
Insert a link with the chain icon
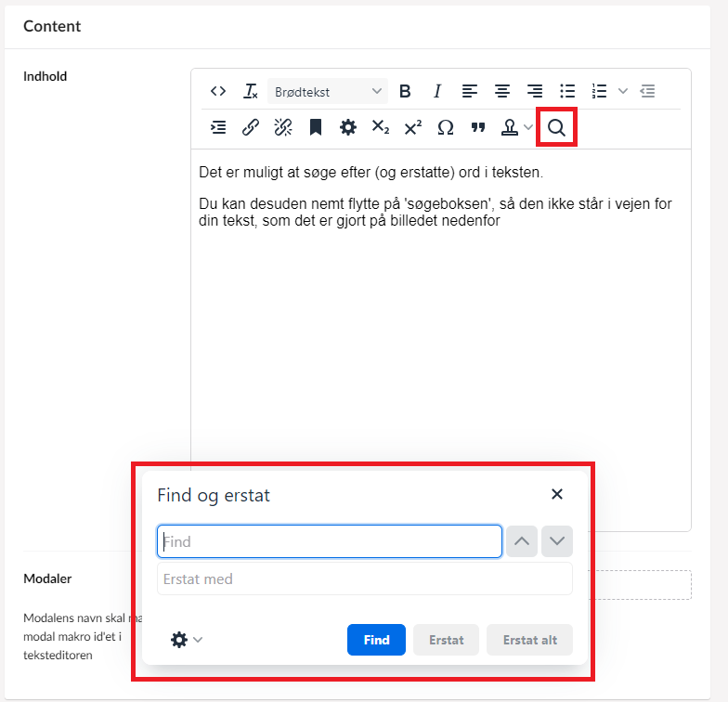click(x=250, y=128)
